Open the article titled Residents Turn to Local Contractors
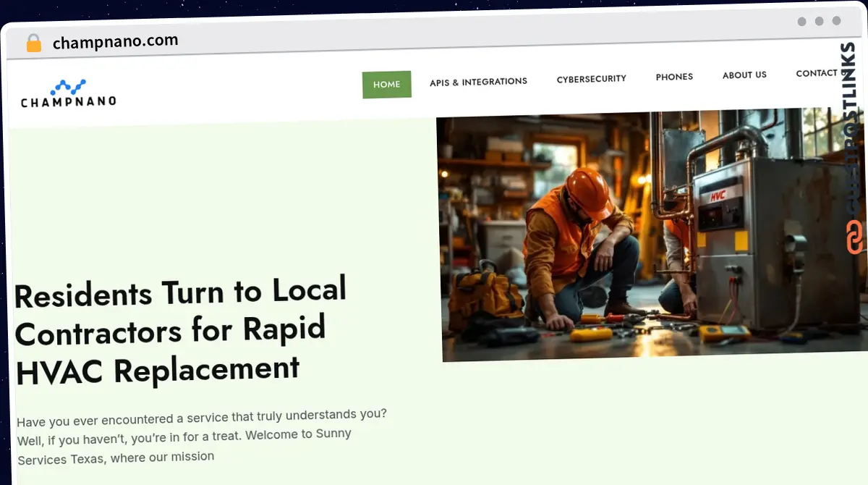Viewport: 868px width, 485px height. [181, 330]
